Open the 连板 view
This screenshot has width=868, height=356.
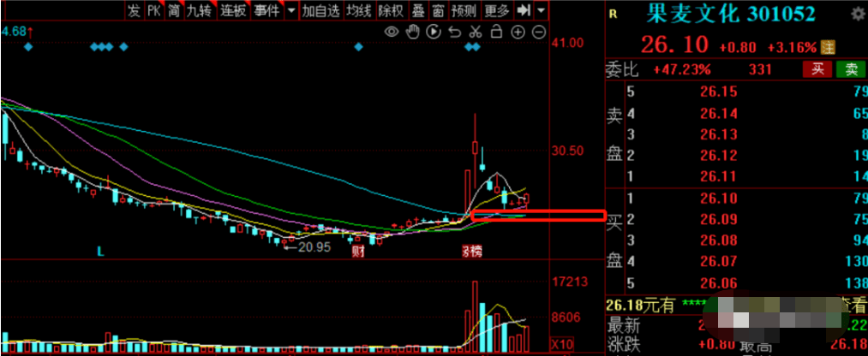pyautogui.click(x=233, y=10)
